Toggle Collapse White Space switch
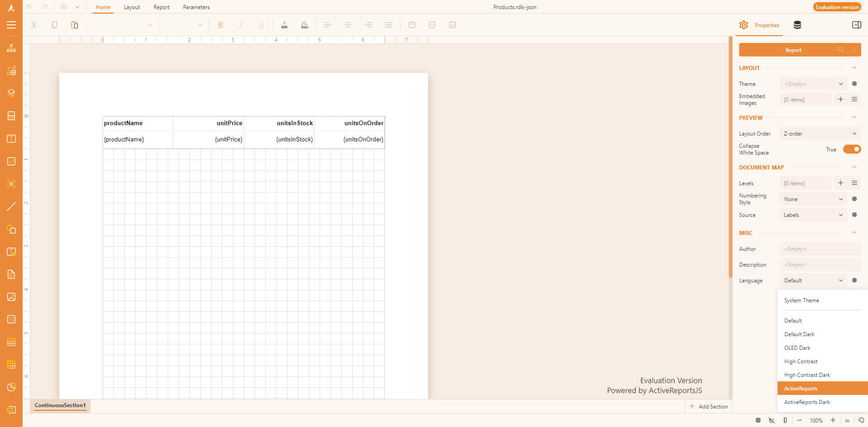The height and width of the screenshot is (427, 868). tap(852, 150)
